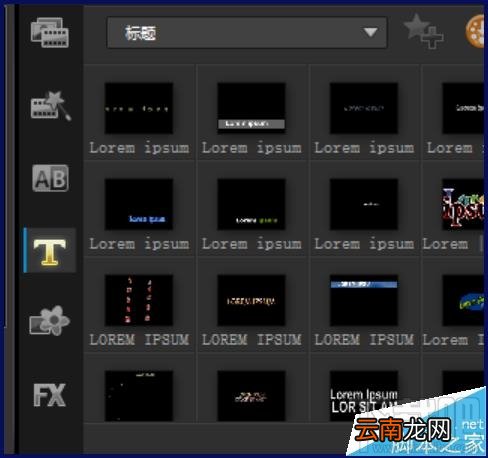Select the small white centered text thumbnail
The height and width of the screenshot is (458, 488).
point(364,204)
